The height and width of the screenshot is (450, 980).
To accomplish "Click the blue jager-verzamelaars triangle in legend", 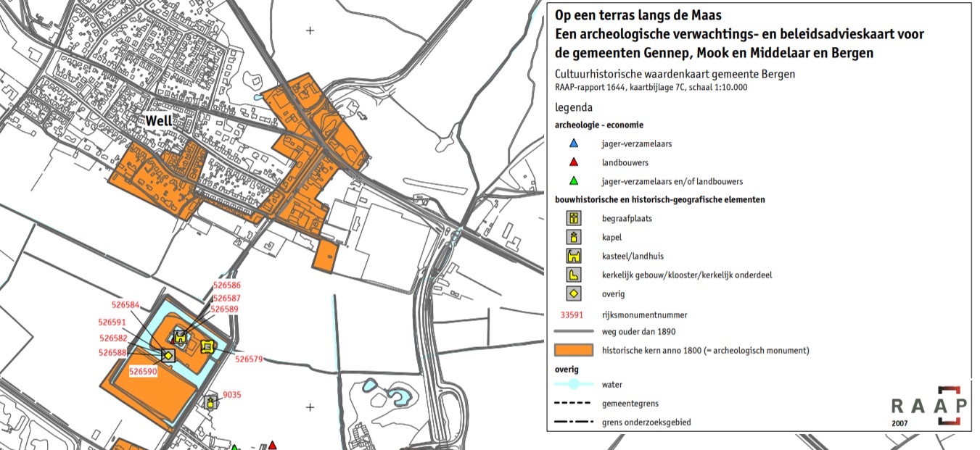I will (x=573, y=143).
